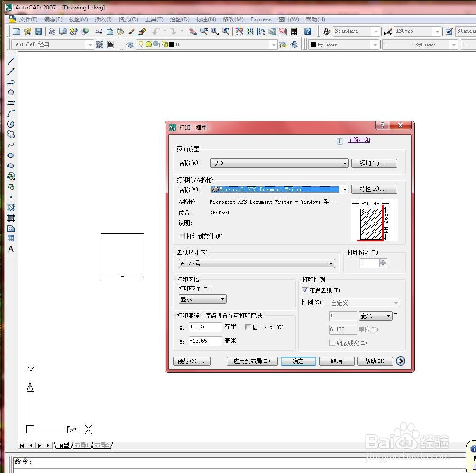Open the printer name dropdown

point(345,190)
